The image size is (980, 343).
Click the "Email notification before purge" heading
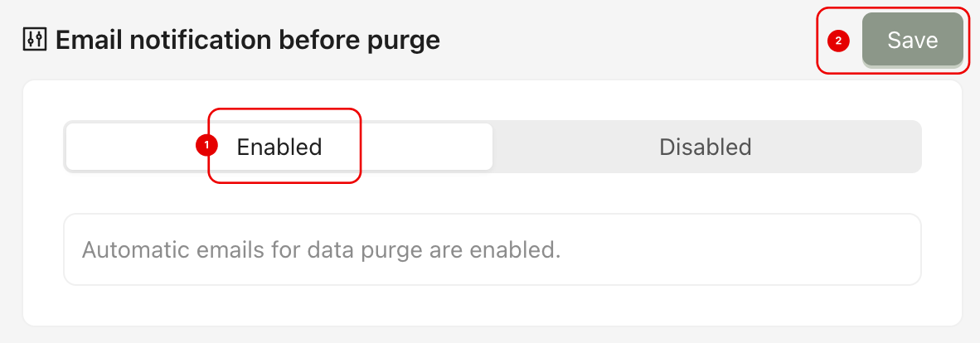[247, 39]
